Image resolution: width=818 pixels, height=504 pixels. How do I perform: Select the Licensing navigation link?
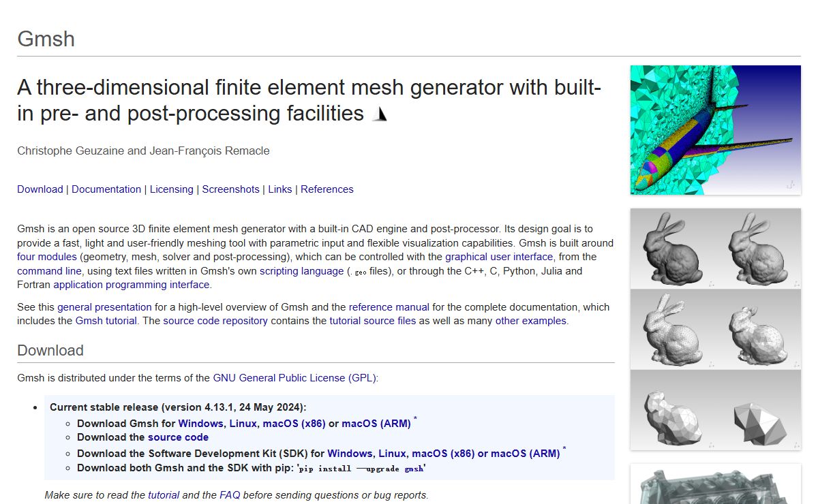coord(171,189)
